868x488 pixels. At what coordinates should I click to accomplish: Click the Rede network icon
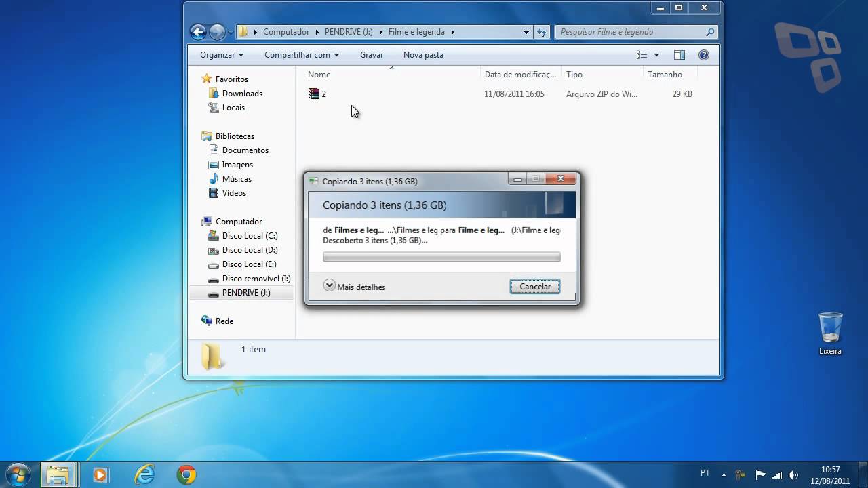click(x=207, y=321)
